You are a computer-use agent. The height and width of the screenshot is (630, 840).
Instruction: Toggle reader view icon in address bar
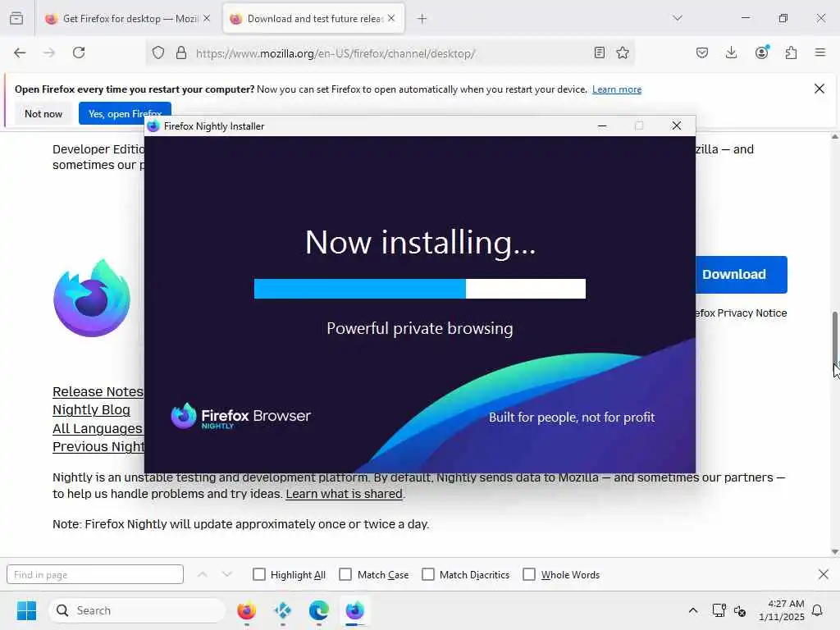coord(600,52)
